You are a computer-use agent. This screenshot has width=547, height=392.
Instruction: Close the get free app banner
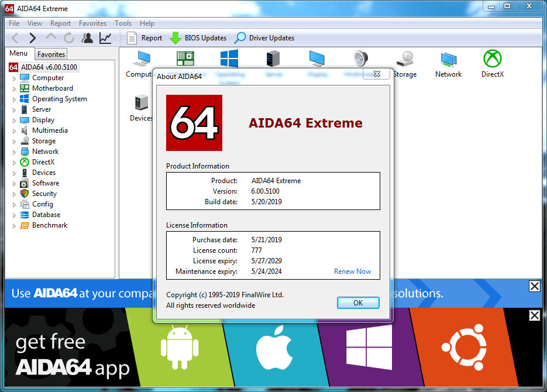point(535,315)
